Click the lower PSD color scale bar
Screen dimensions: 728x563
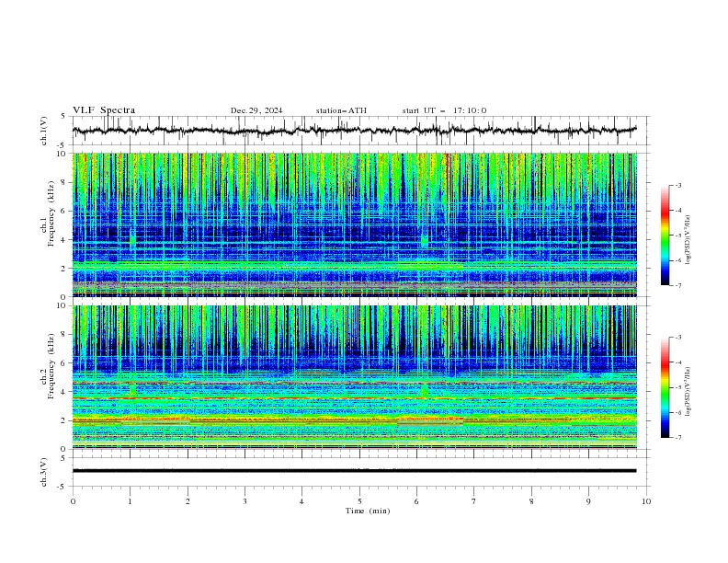pos(665,387)
